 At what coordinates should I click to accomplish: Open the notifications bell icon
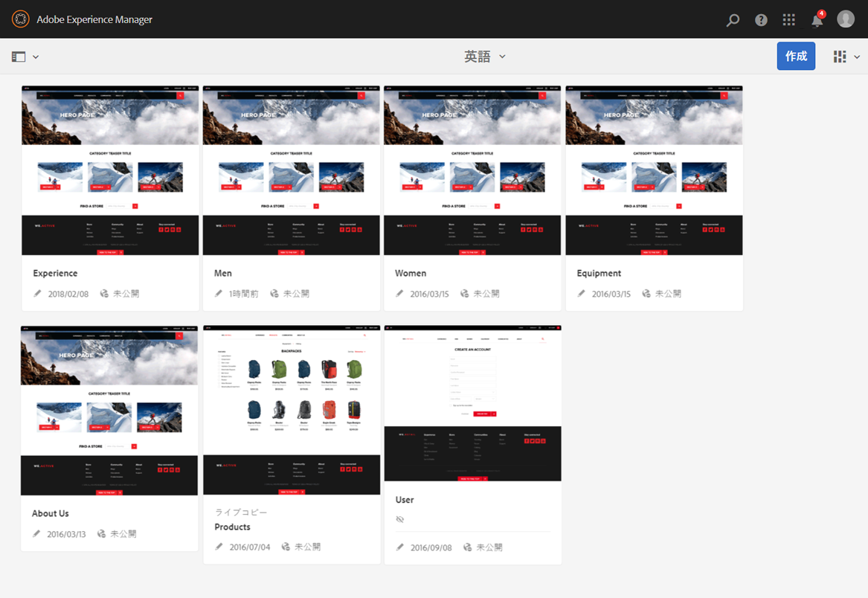coord(817,20)
